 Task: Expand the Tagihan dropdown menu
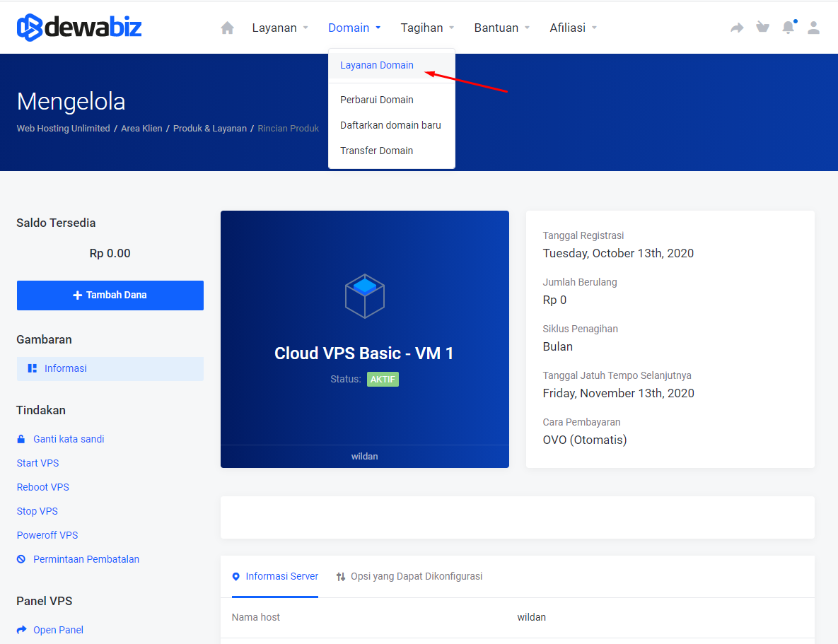(427, 28)
